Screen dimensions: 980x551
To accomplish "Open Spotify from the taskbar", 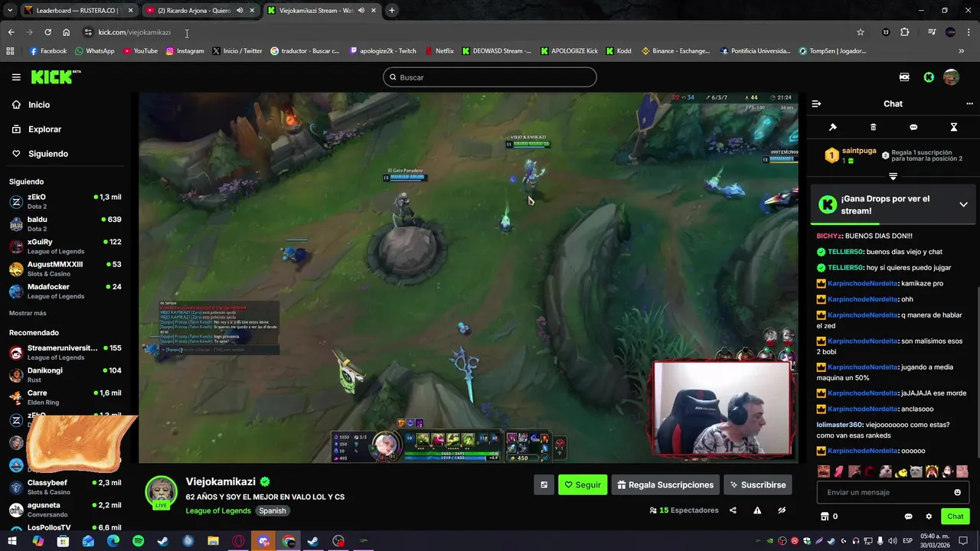I will [x=138, y=541].
